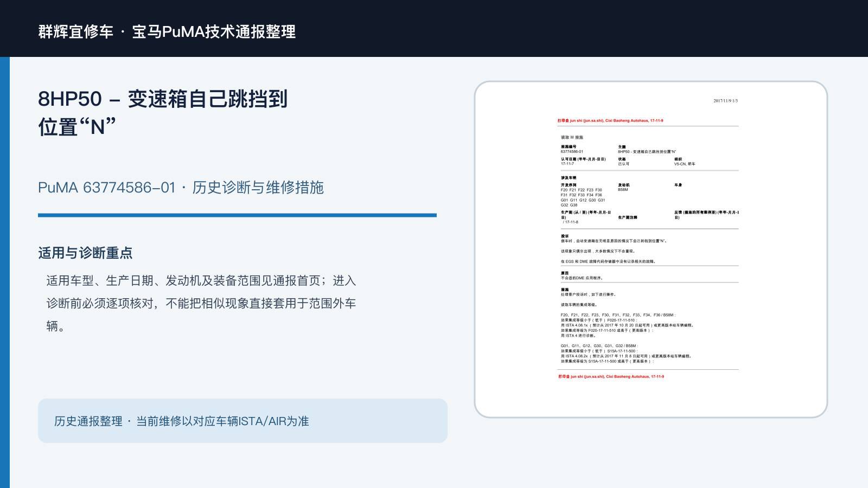This screenshot has width=868, height=488.
Task: Click the 读取 M 措施 label in document
Action: tap(572, 138)
